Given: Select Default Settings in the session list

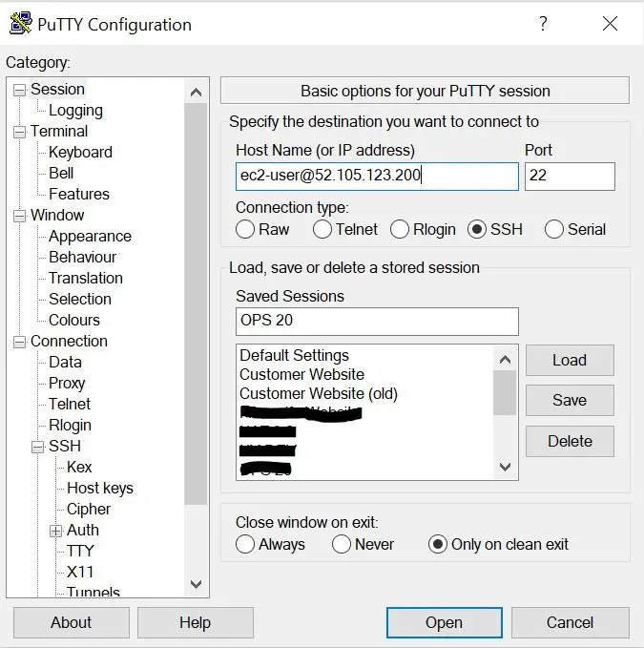Looking at the screenshot, I should 294,355.
